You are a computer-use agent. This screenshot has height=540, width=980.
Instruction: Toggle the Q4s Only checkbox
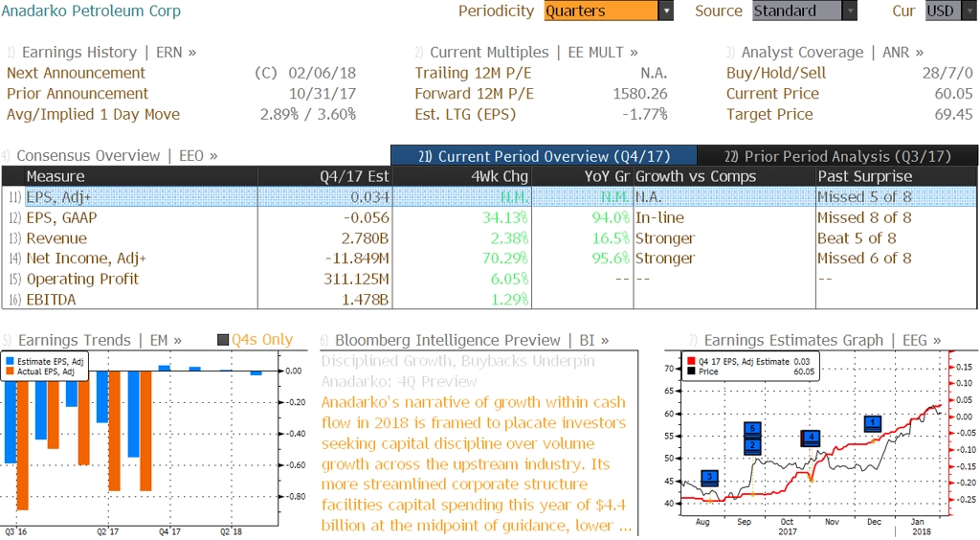(x=222, y=340)
